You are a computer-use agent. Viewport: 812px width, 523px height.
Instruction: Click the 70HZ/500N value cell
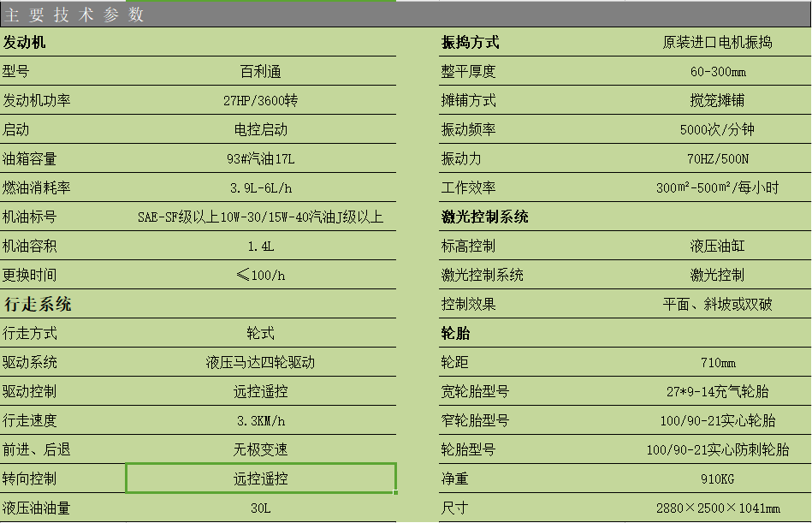[718, 158]
